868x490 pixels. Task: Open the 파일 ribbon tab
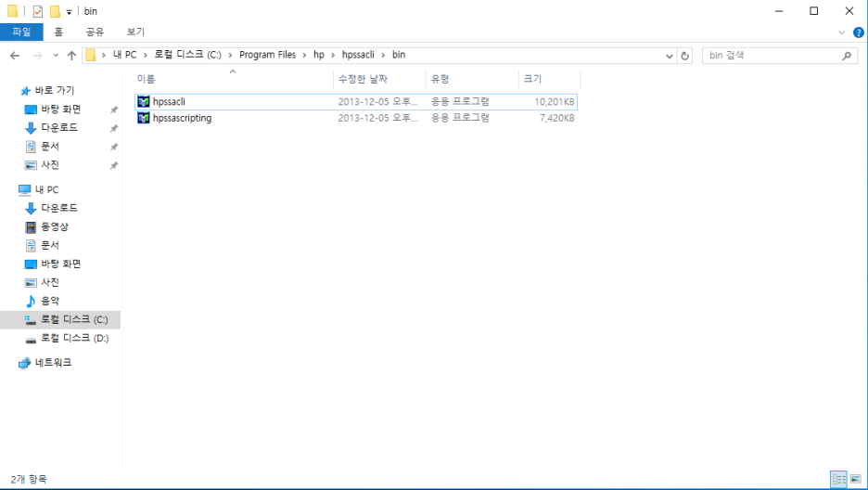click(x=21, y=32)
